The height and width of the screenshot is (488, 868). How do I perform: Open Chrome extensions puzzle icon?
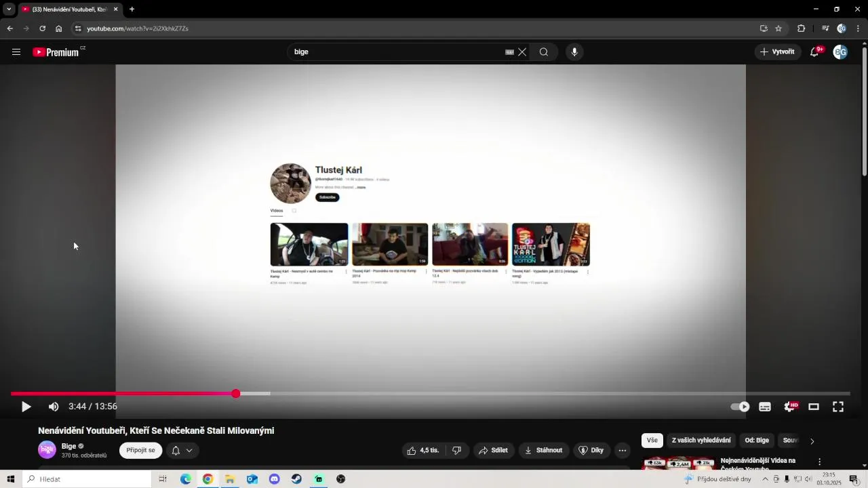[801, 28]
